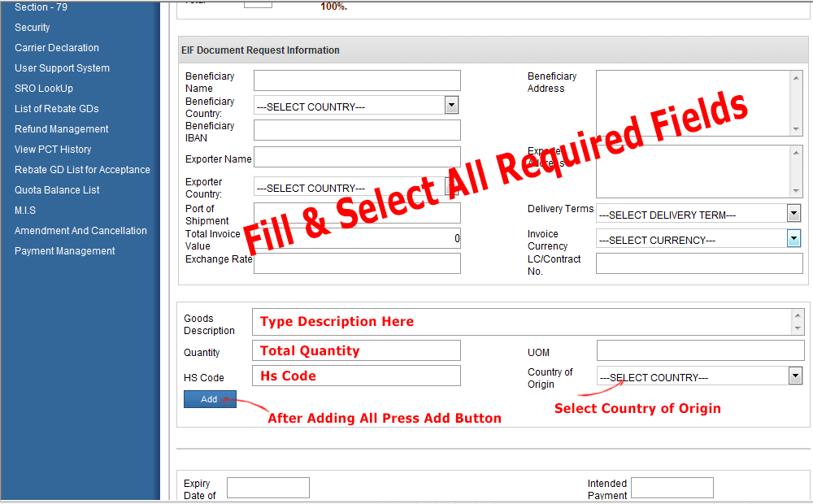The width and height of the screenshot is (813, 504).
Task: Click Beneficiary Address scroll up arrow
Action: 796,78
